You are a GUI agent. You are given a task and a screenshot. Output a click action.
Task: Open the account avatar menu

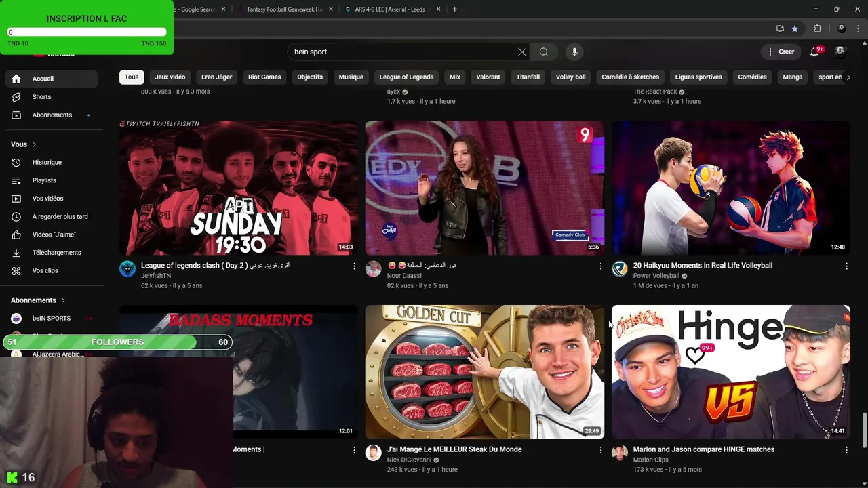840,52
